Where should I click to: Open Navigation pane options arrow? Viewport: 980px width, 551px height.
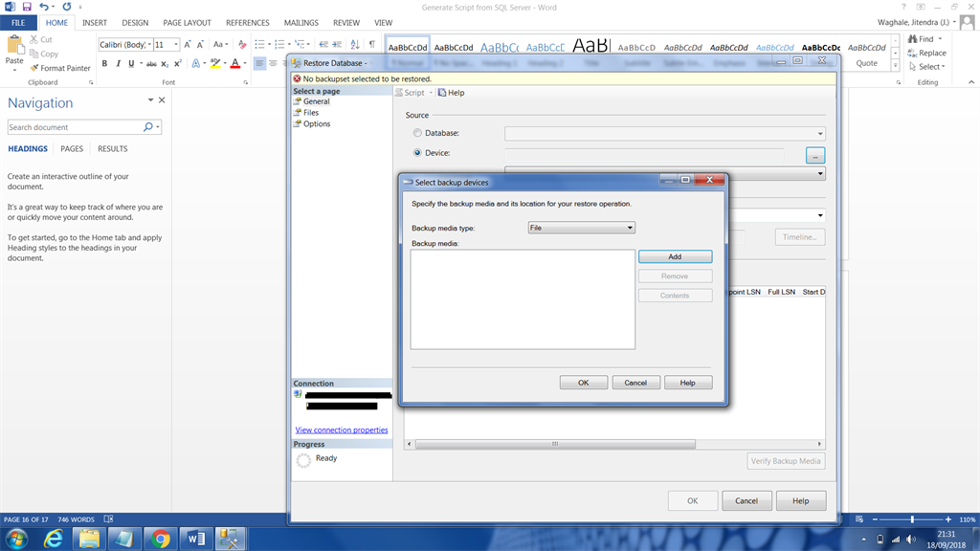click(150, 99)
